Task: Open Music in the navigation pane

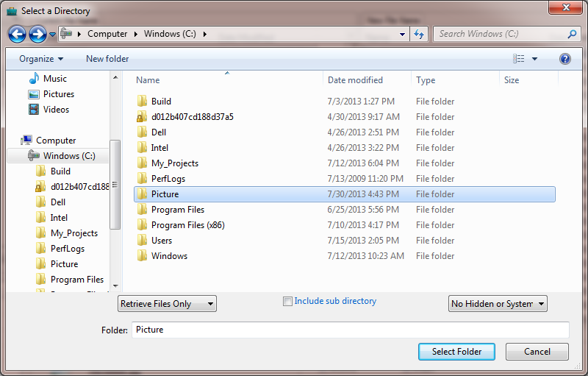Action: pyautogui.click(x=54, y=79)
